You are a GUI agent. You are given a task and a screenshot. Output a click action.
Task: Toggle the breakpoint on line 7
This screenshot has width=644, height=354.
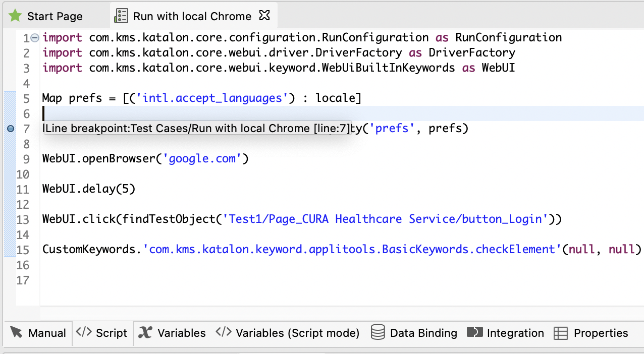tap(10, 129)
